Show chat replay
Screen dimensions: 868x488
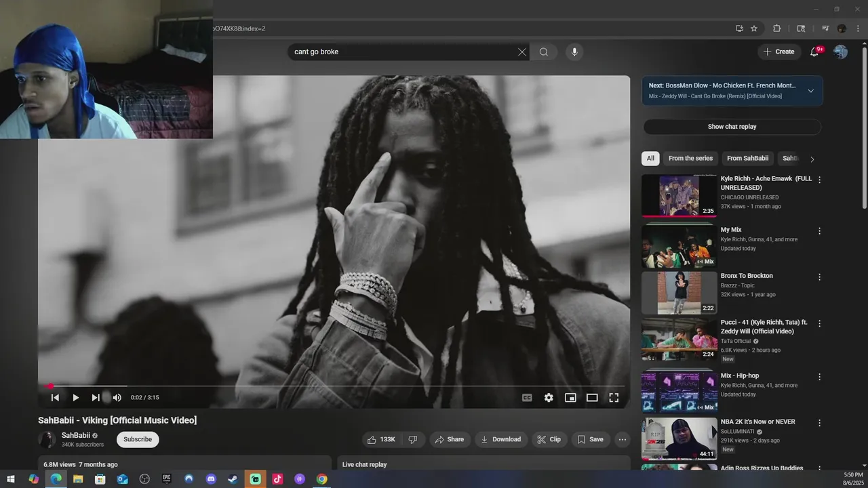click(x=732, y=127)
